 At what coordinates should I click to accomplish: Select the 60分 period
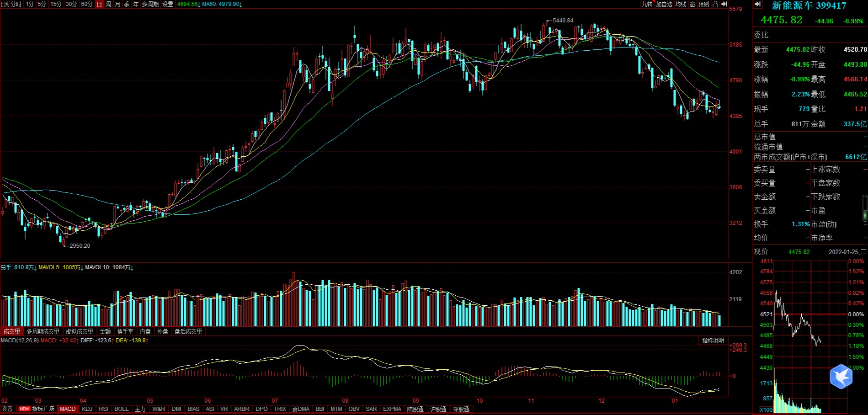point(87,4)
